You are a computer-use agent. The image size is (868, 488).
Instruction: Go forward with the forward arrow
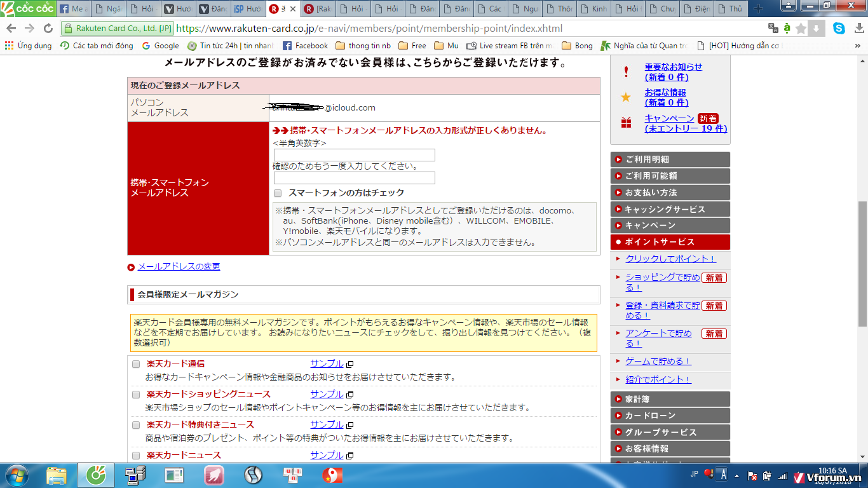coord(29,29)
